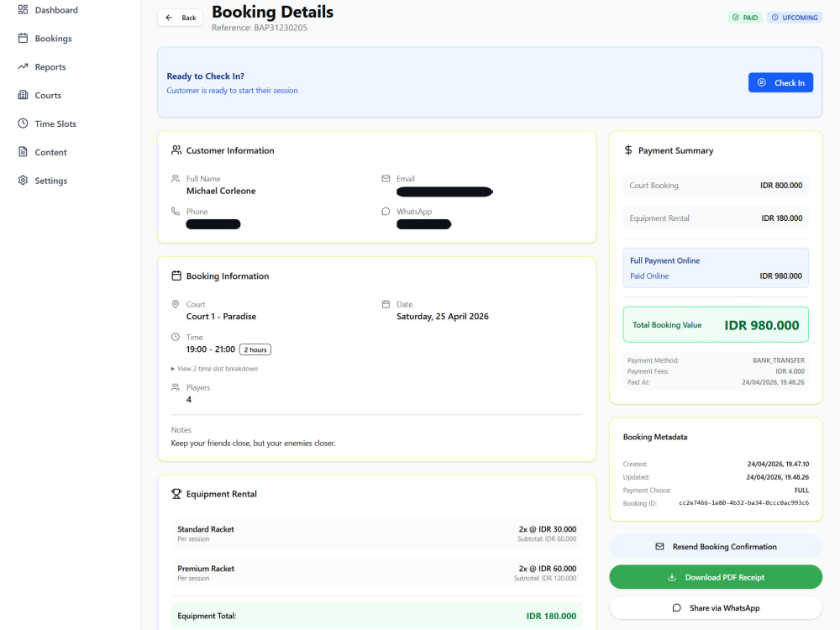The width and height of the screenshot is (840, 630).
Task: Click the Settings gear icon
Action: [23, 180]
